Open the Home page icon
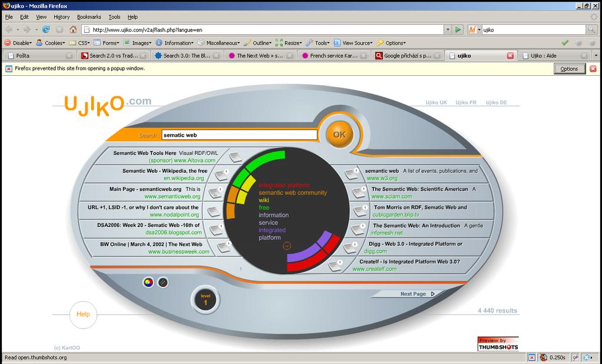Image resolution: width=602 pixels, height=364 pixels. 73,29
